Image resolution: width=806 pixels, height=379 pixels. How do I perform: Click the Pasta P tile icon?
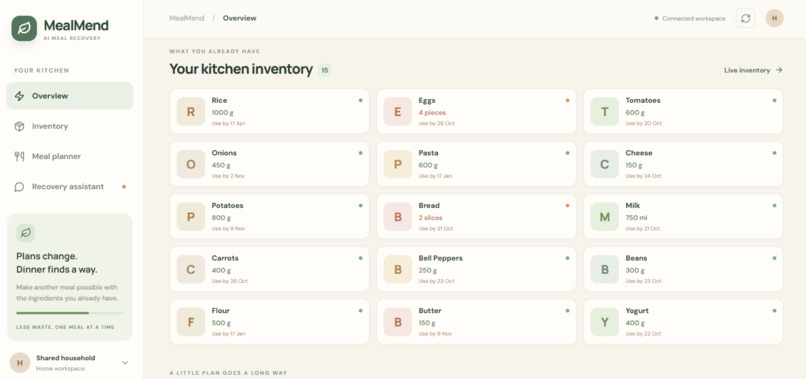(398, 164)
